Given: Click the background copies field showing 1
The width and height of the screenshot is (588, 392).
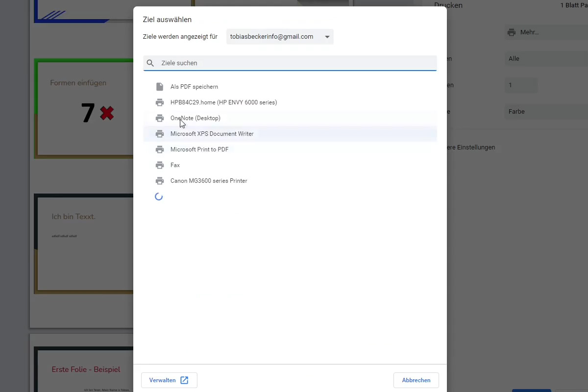Looking at the screenshot, I should point(521,85).
